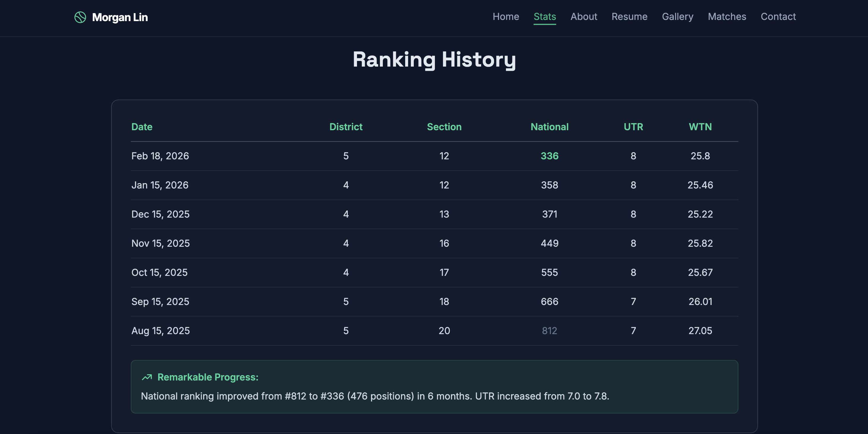
Task: Navigate to the Resume section
Action: pyautogui.click(x=629, y=17)
